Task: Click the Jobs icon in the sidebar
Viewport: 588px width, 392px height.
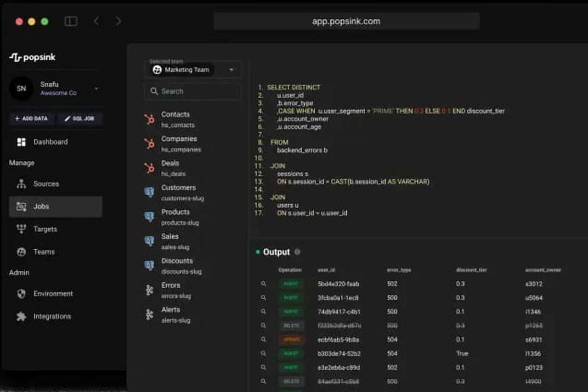Action: [21, 207]
